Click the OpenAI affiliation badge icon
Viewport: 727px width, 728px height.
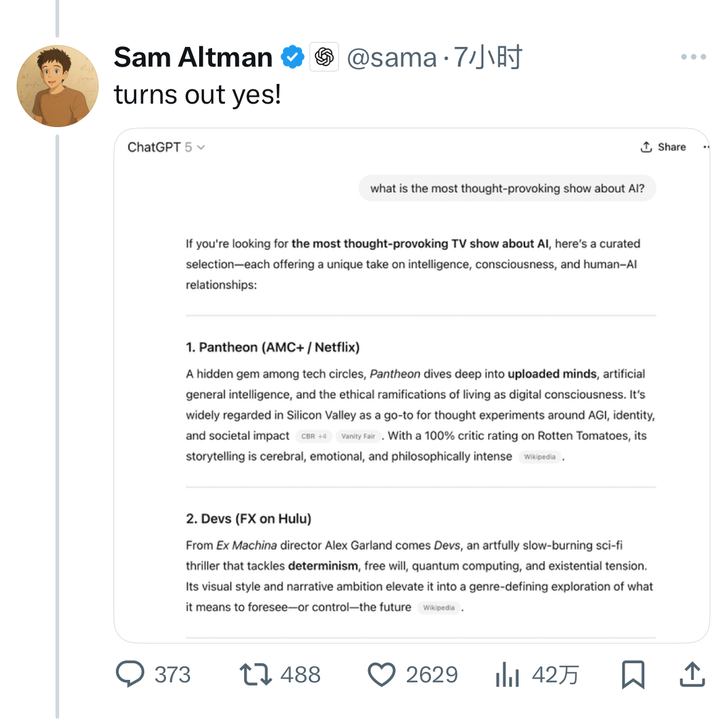pos(324,57)
